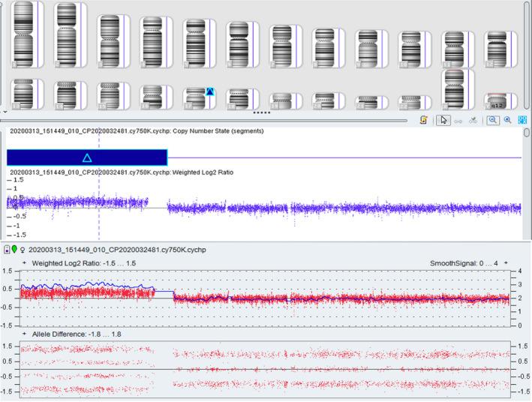
Task: Select the arrow pointer tool
Action: pyautogui.click(x=444, y=120)
